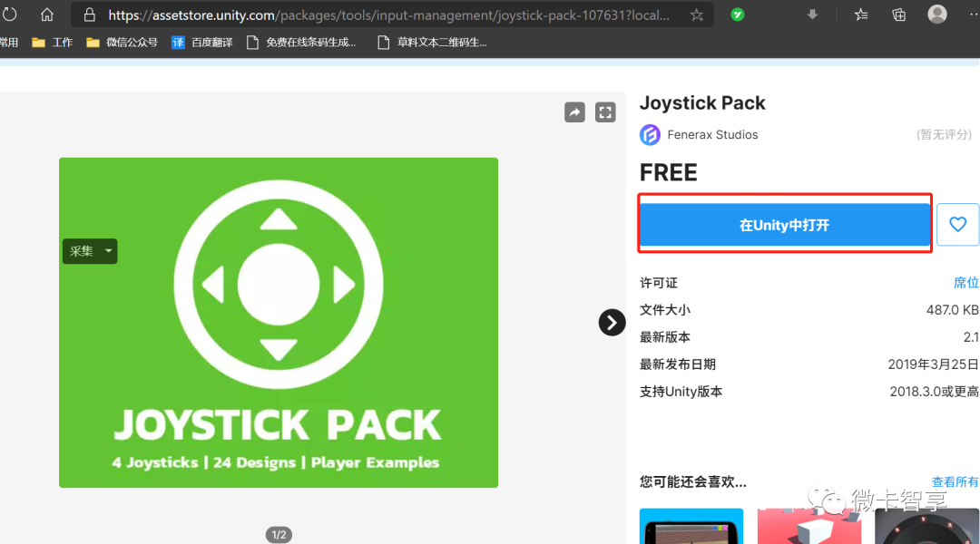Go to browser home page icon
Viewport: 980px width, 544px height.
pyautogui.click(x=46, y=14)
